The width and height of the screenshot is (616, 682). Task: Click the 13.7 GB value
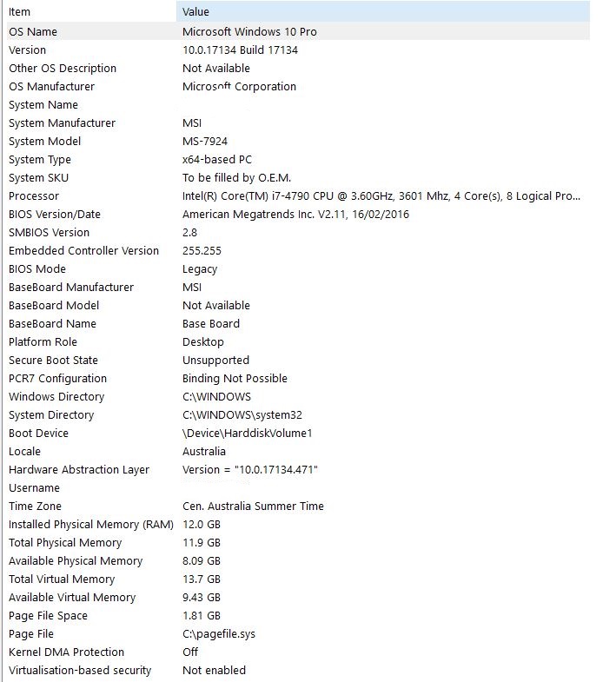click(202, 579)
